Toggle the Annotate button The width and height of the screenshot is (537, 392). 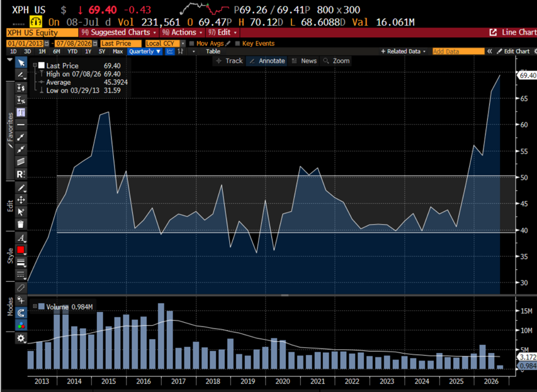click(x=268, y=61)
